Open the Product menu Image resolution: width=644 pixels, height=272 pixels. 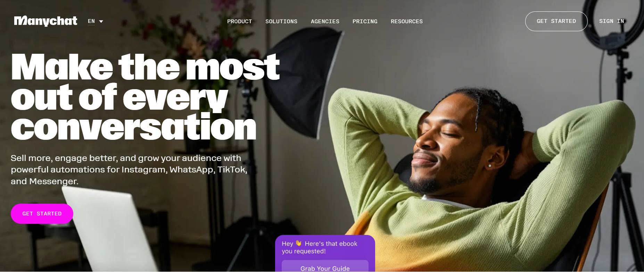[x=239, y=22]
